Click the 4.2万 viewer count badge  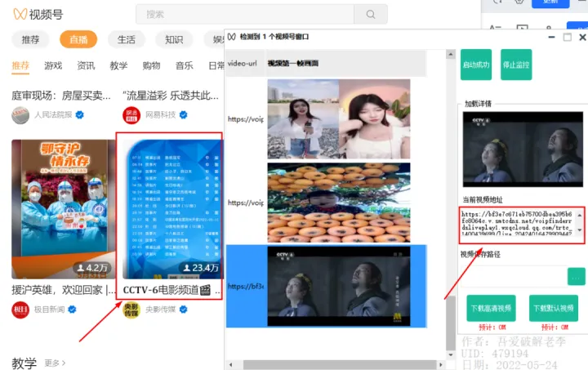point(92,268)
